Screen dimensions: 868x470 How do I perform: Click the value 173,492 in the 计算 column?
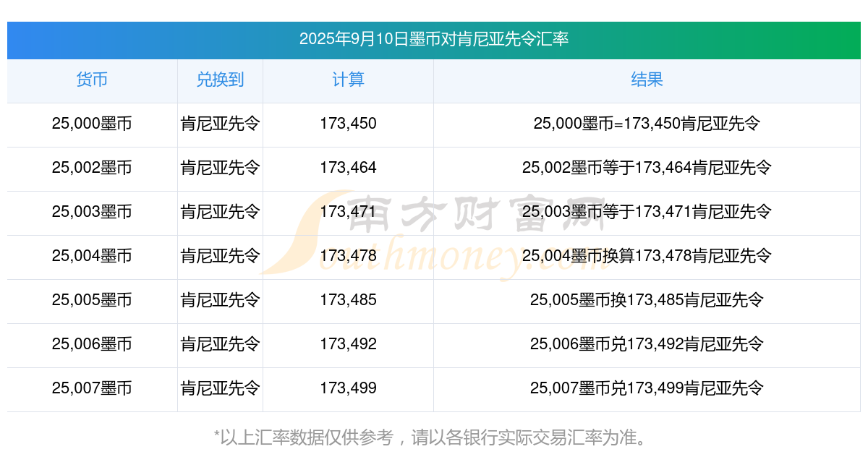tap(348, 344)
